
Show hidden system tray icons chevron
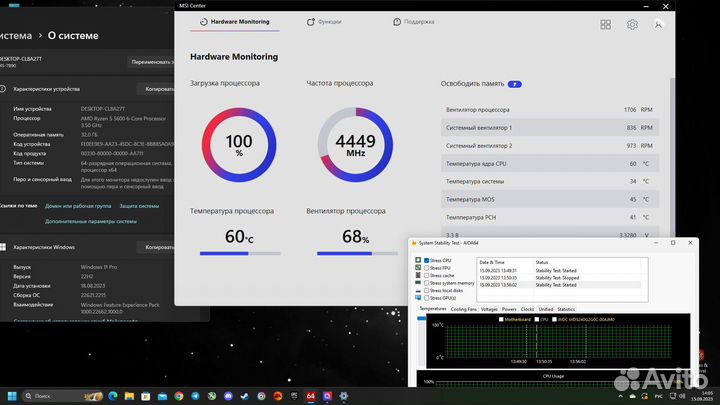620,396
